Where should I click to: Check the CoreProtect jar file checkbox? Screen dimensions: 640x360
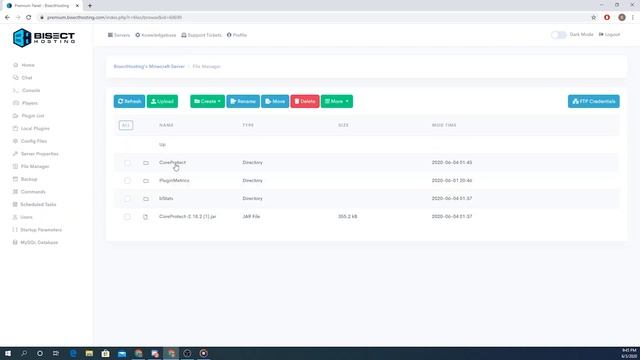click(x=127, y=217)
